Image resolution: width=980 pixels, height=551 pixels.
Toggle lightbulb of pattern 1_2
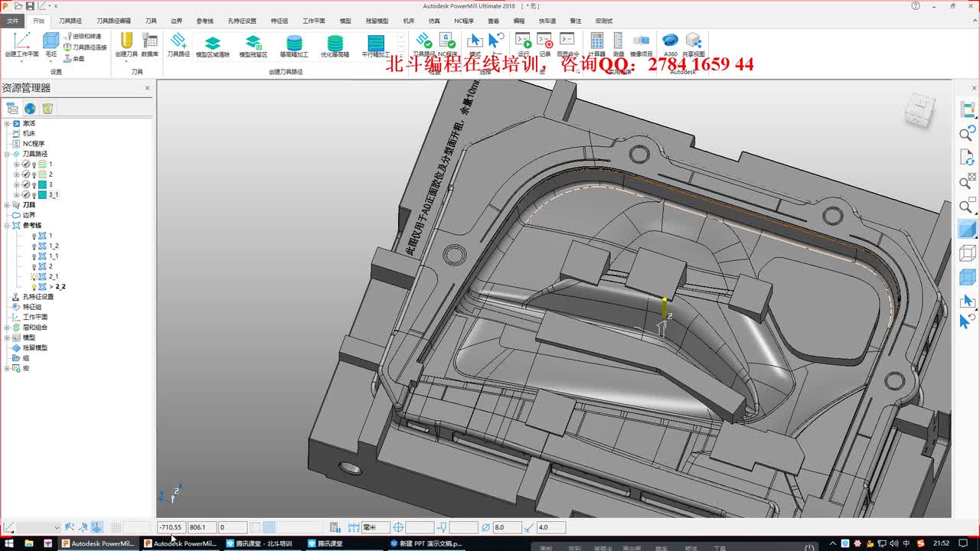(x=34, y=246)
